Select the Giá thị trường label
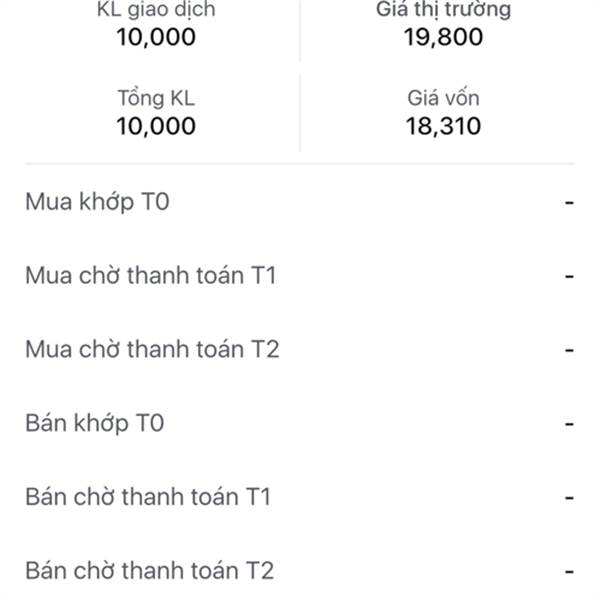Viewport: 600px width, 600px height. click(x=443, y=10)
